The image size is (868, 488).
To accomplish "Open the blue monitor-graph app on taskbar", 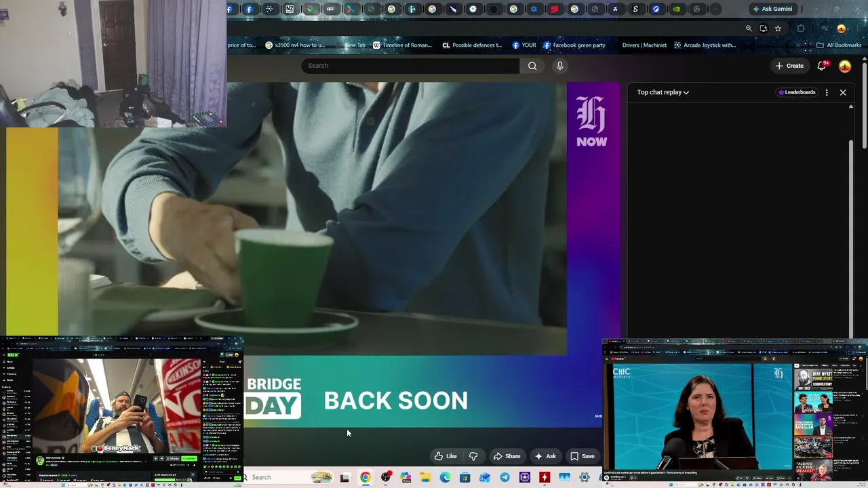I will click(x=565, y=478).
